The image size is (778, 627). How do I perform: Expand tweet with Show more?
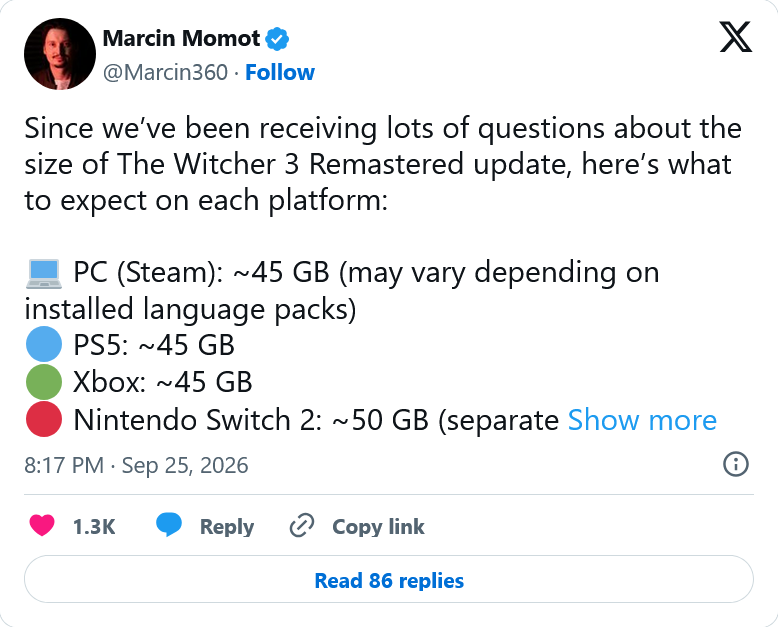pos(642,420)
